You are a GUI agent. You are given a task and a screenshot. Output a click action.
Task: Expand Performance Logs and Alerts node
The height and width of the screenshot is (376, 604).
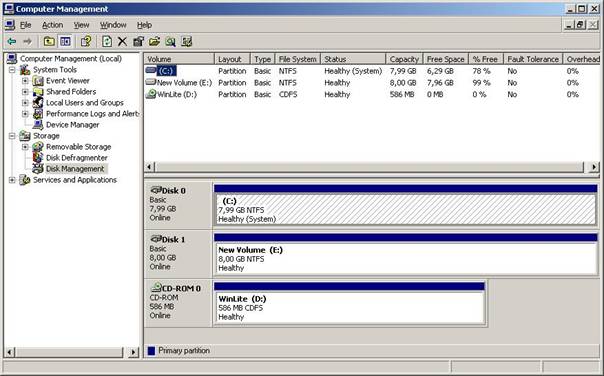click(x=25, y=114)
